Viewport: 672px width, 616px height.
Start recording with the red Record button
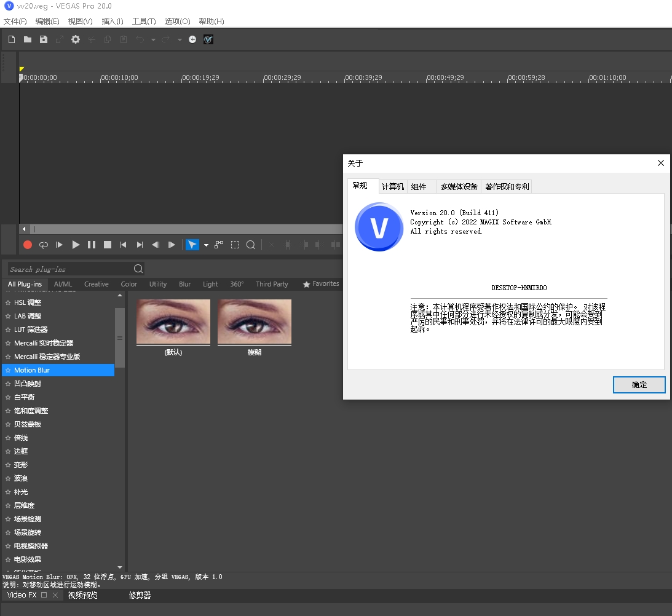click(28, 245)
